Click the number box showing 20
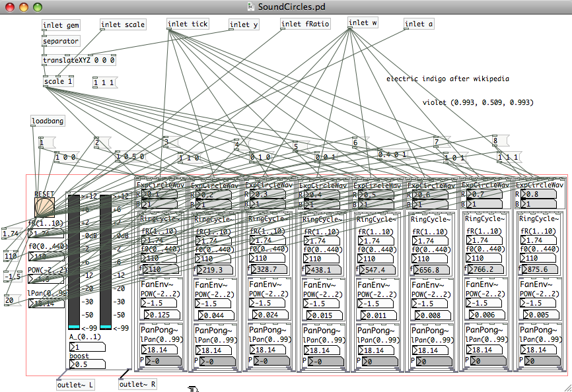The image size is (572, 392). coord(11,301)
